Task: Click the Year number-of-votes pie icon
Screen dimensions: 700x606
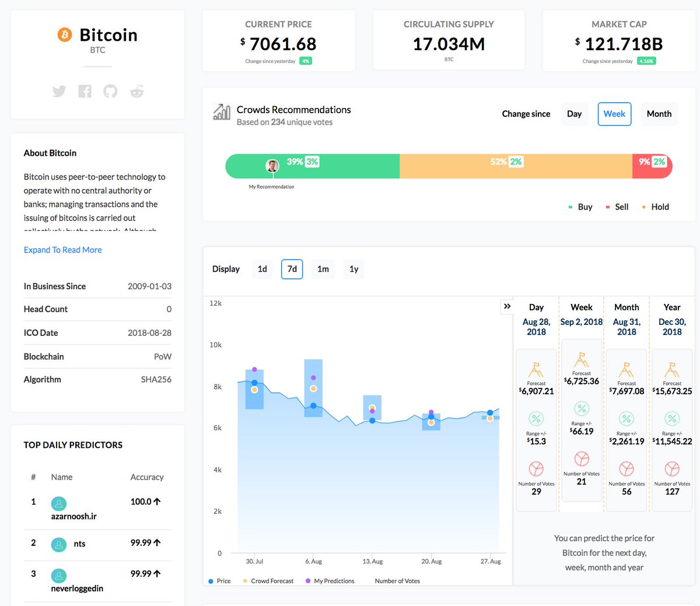Action: [672, 469]
